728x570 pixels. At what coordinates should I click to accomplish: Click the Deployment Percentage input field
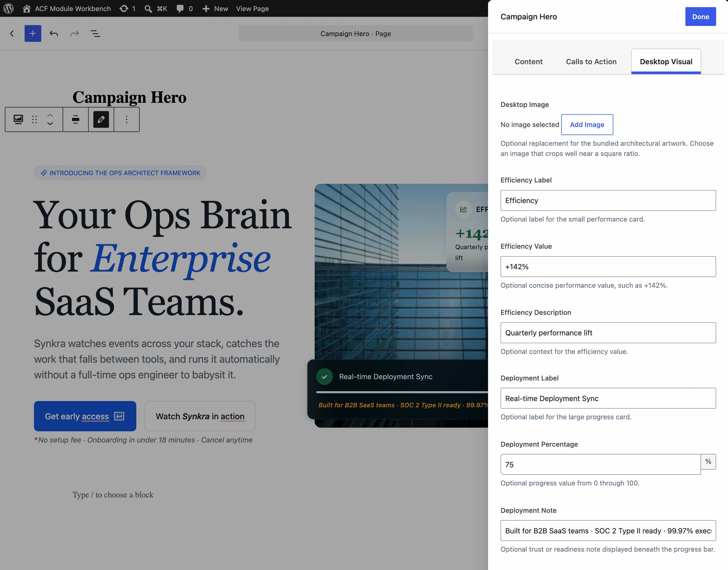point(600,464)
